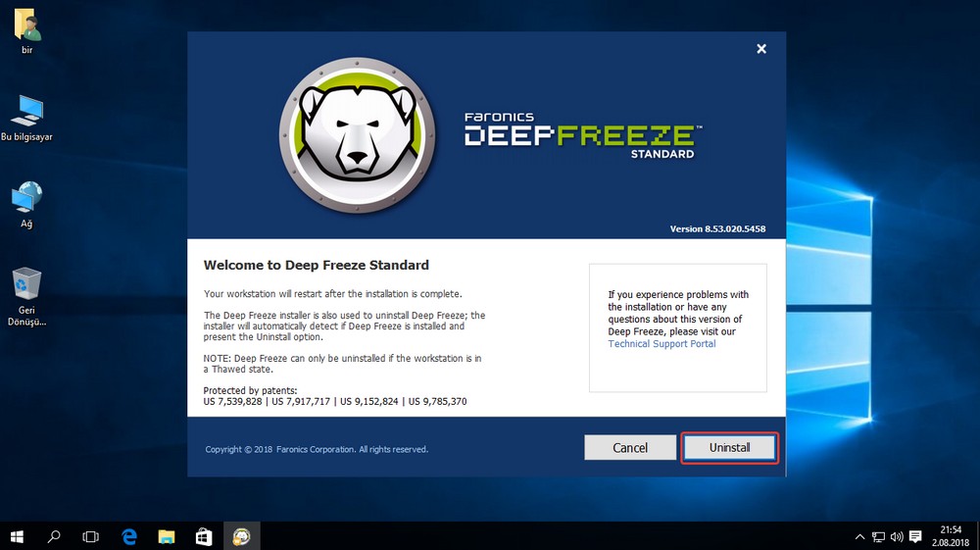Click the taskbar search magnifier icon

click(x=54, y=536)
